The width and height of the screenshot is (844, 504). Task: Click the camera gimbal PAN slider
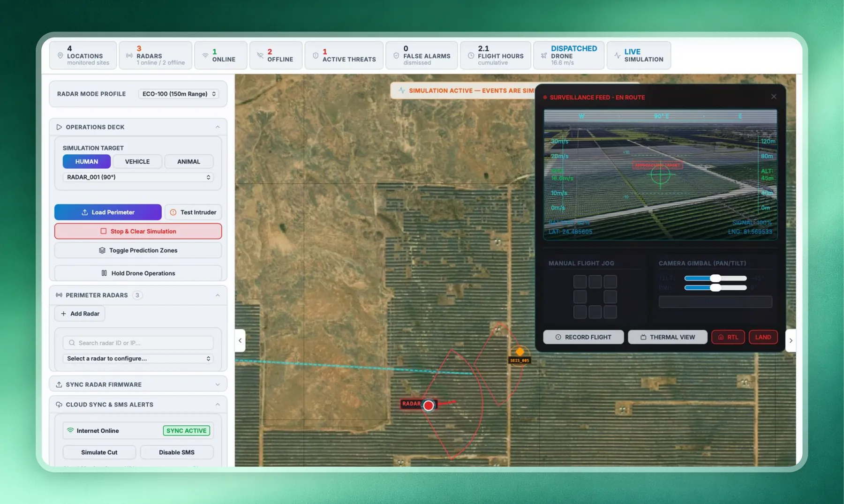716,287
